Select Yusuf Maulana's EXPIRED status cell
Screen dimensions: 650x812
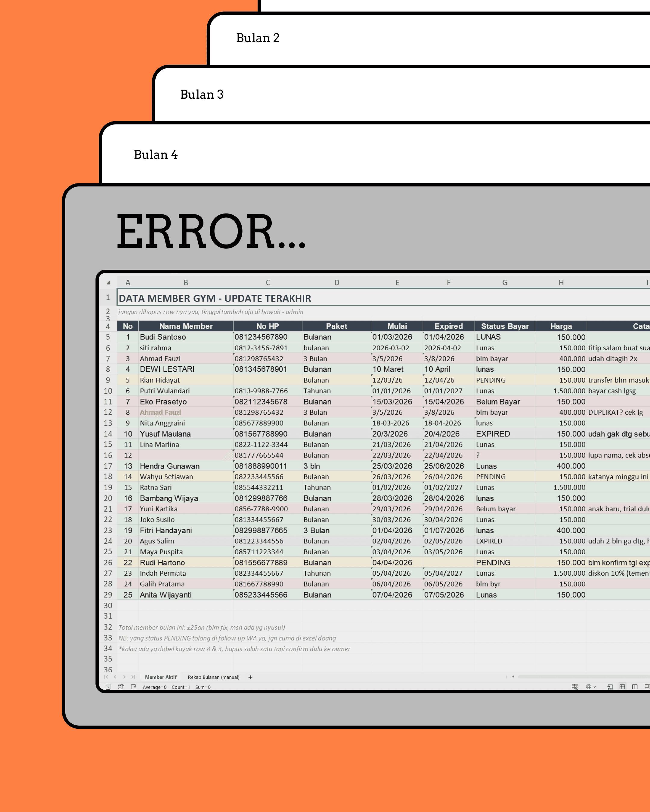coord(505,434)
